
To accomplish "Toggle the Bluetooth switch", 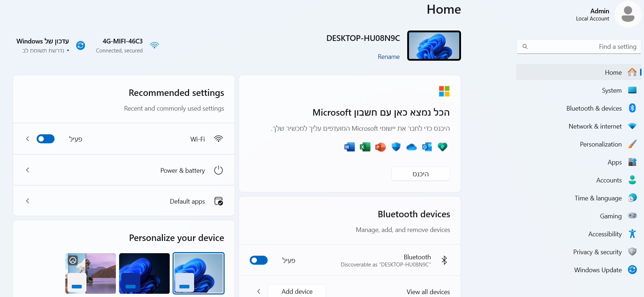I will click(x=259, y=260).
